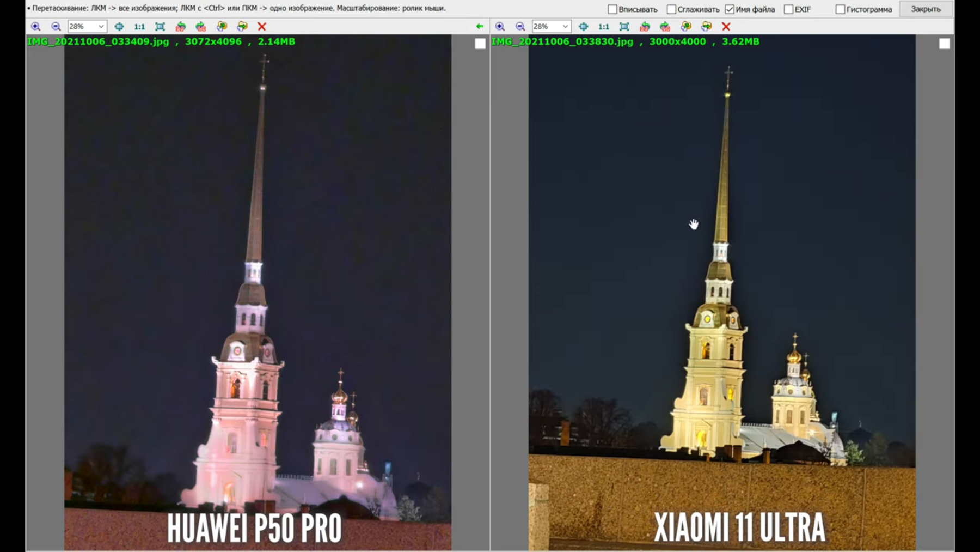Click the green left arrow icon
The image size is (980, 552).
tap(480, 26)
